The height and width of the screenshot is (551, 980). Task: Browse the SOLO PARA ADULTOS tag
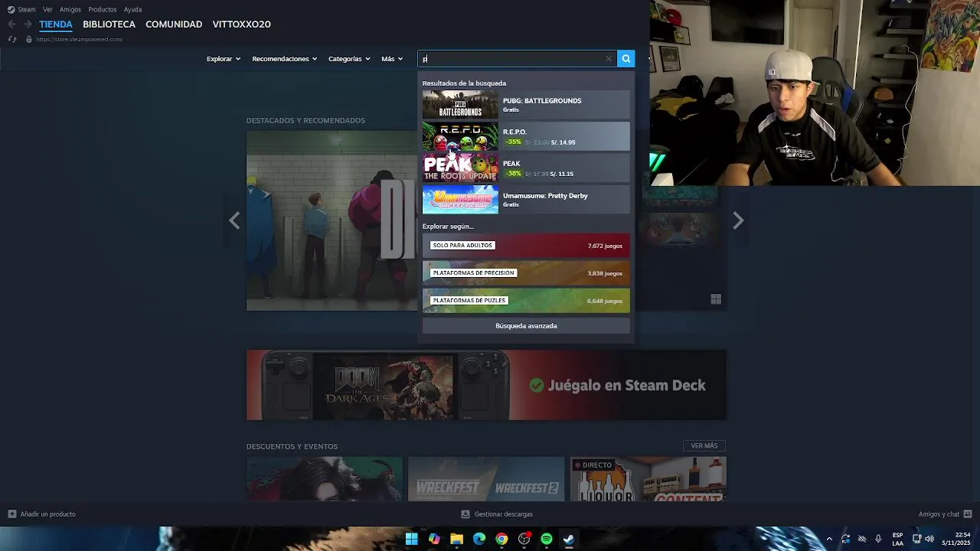pos(526,246)
